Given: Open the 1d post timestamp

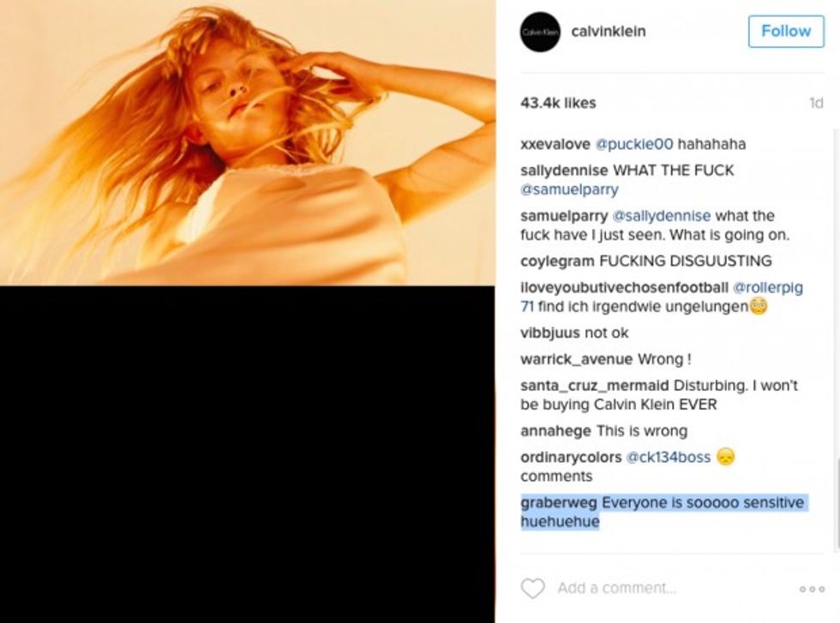Looking at the screenshot, I should [815, 103].
